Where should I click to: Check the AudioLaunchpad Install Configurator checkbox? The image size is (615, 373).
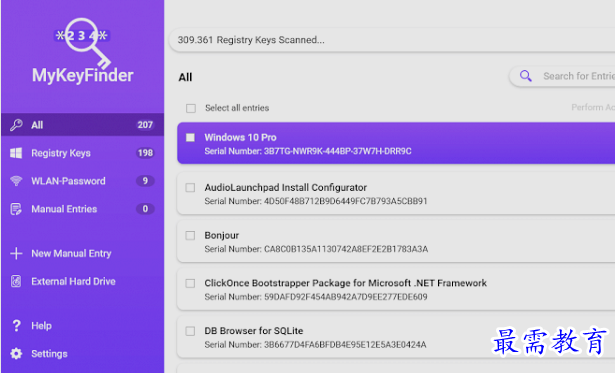[190, 187]
